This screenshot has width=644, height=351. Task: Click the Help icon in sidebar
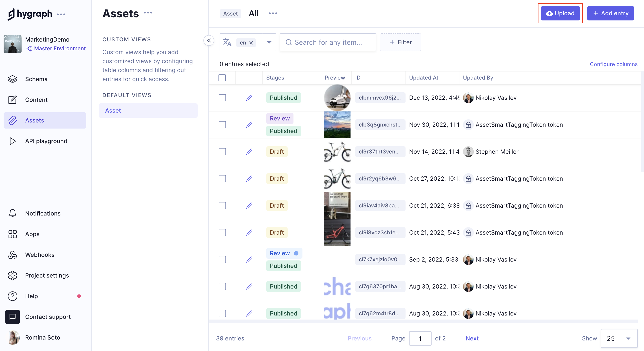click(12, 296)
